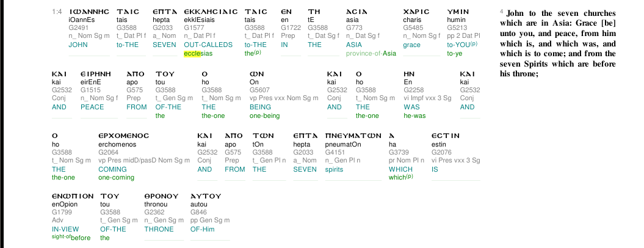
Task: Click the verse reference 1:4
Action: 57,12
